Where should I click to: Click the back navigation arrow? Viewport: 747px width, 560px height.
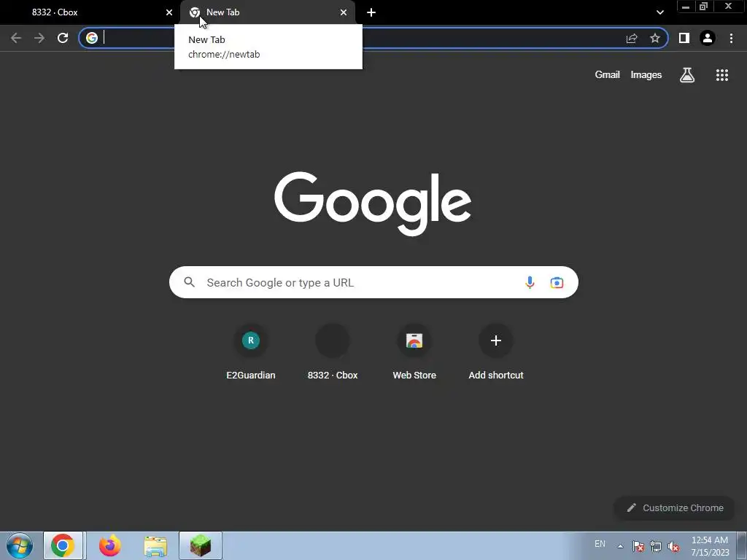click(x=16, y=38)
